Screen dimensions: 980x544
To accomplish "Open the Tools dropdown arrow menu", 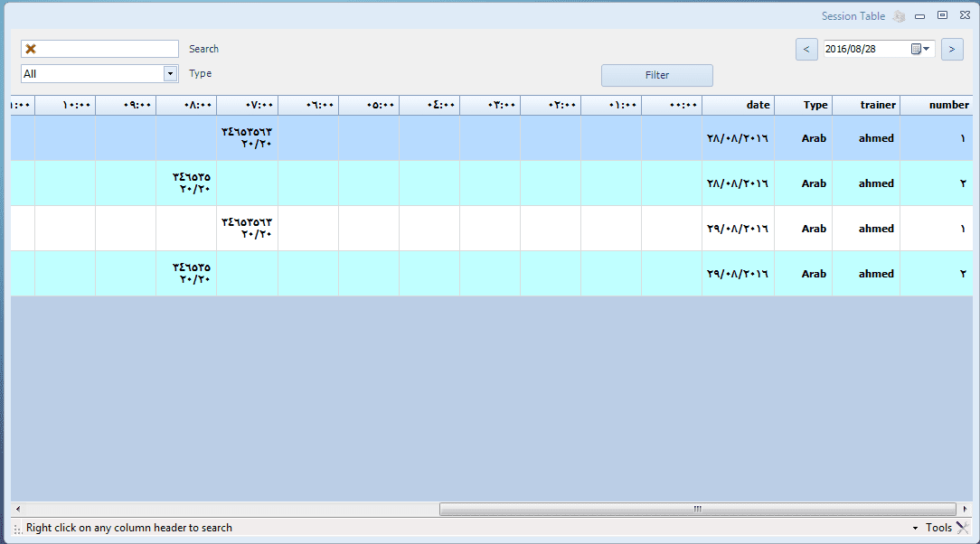I will (915, 528).
